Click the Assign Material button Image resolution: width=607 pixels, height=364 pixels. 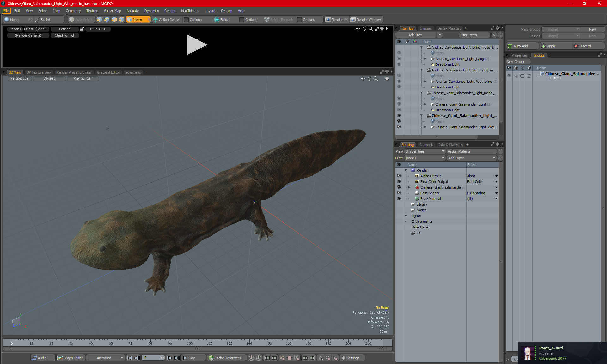tap(471, 151)
